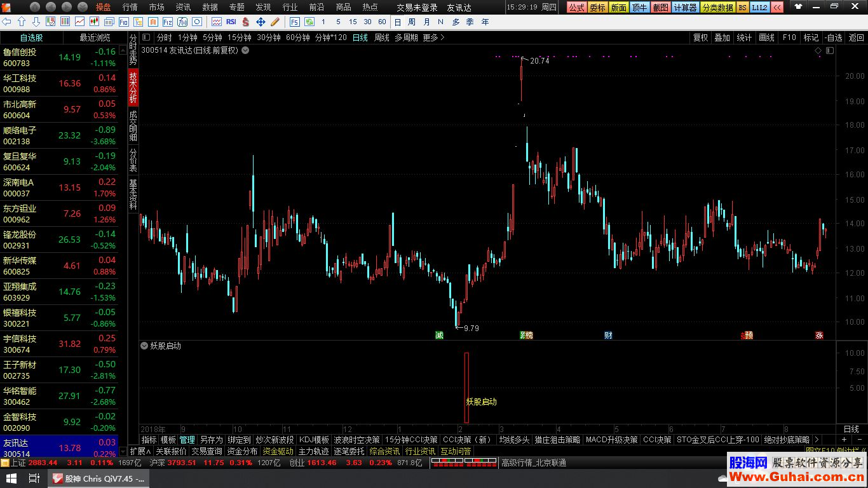
Task: Open the function f(x) formula icon
Action: 182,22
